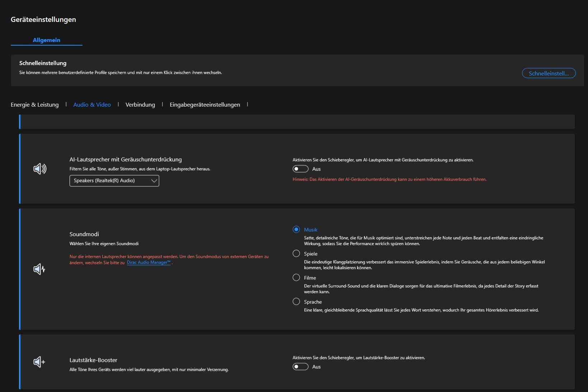Viewport: 588px width, 392px height.
Task: Go to the Audio & Video section
Action: tap(92, 104)
